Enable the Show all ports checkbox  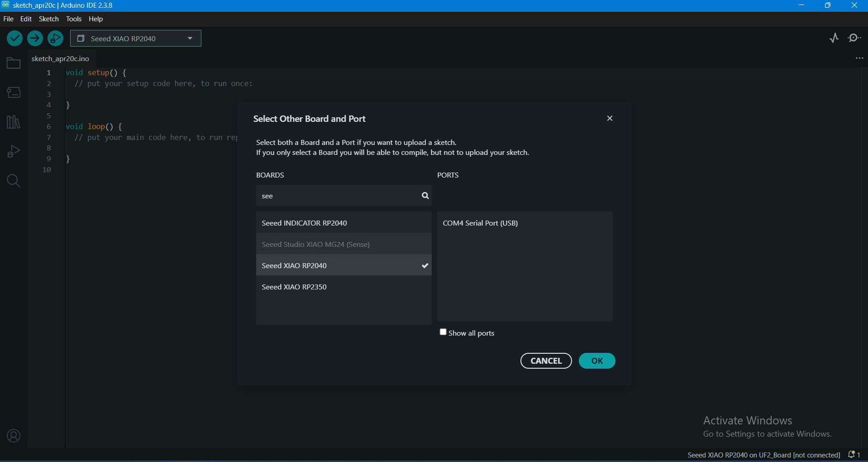click(x=443, y=332)
